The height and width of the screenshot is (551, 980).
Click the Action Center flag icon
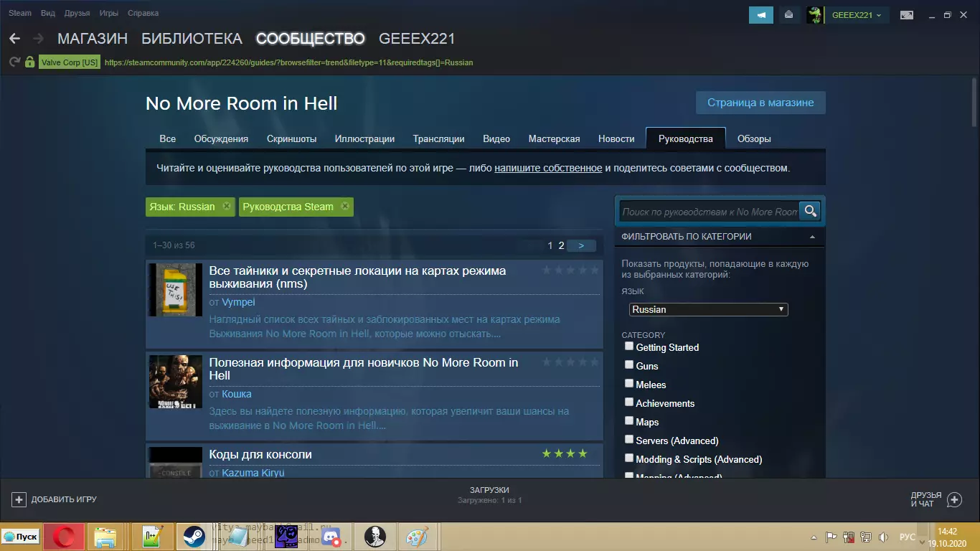point(831,537)
